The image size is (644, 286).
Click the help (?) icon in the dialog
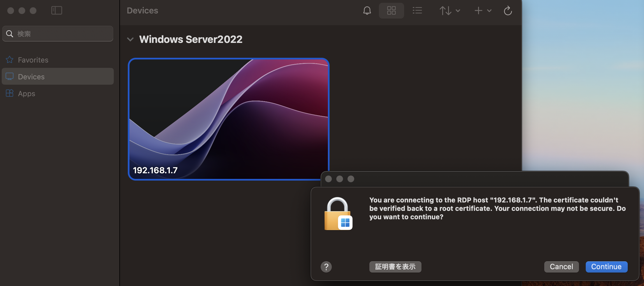point(326,267)
